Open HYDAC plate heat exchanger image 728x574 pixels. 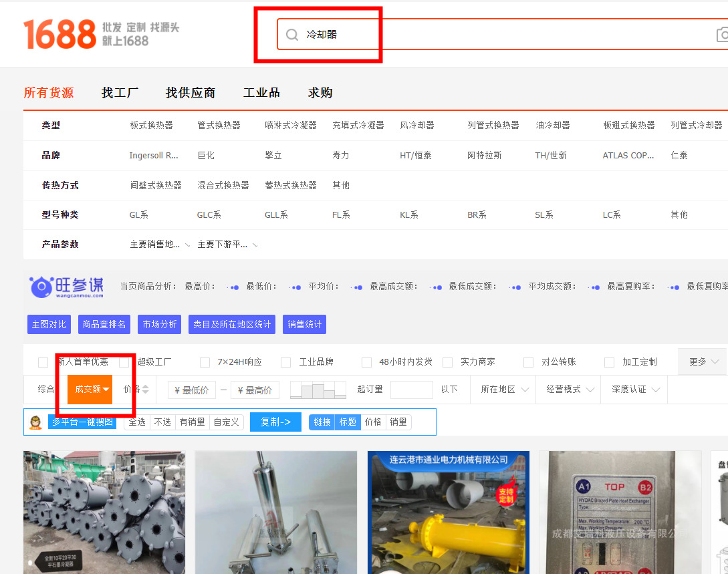pyautogui.click(x=620, y=513)
